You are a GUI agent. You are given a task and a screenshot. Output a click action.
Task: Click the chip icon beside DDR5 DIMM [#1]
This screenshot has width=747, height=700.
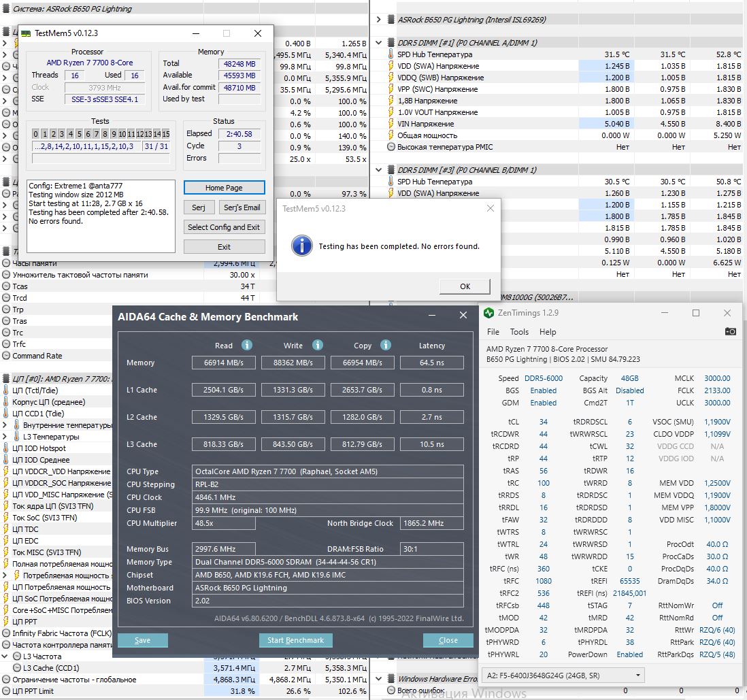pos(391,43)
